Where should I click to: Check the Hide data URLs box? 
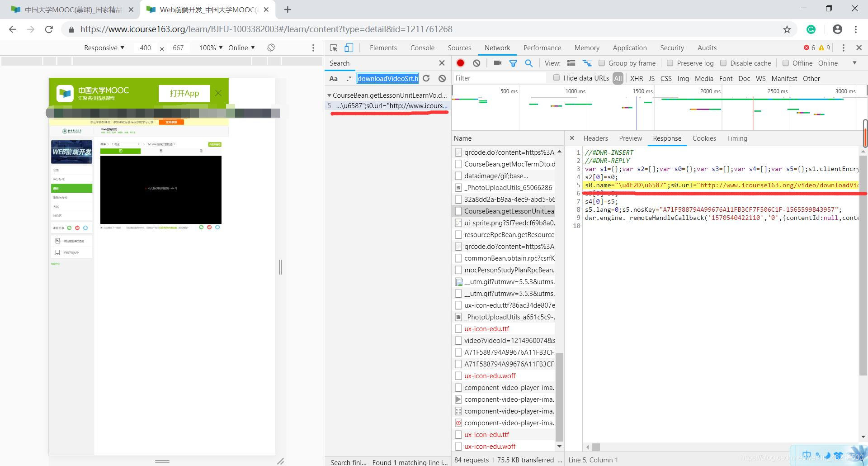coord(557,78)
